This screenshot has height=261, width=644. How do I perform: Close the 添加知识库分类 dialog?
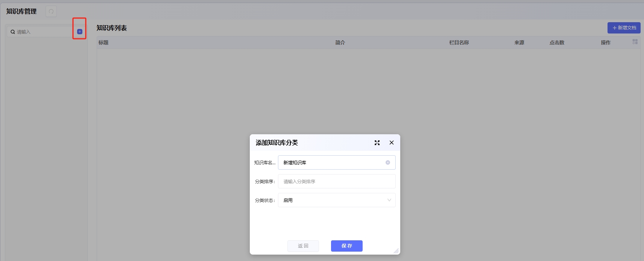coord(392,143)
